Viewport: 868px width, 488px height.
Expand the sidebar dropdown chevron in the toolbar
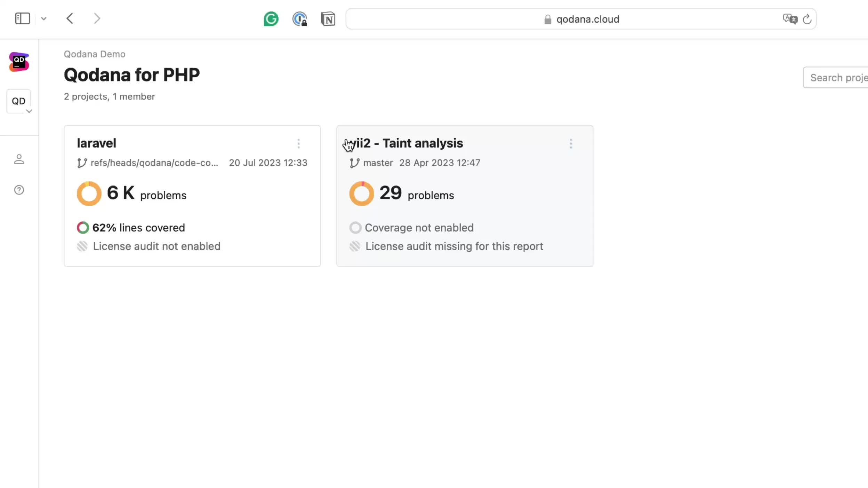tap(43, 18)
